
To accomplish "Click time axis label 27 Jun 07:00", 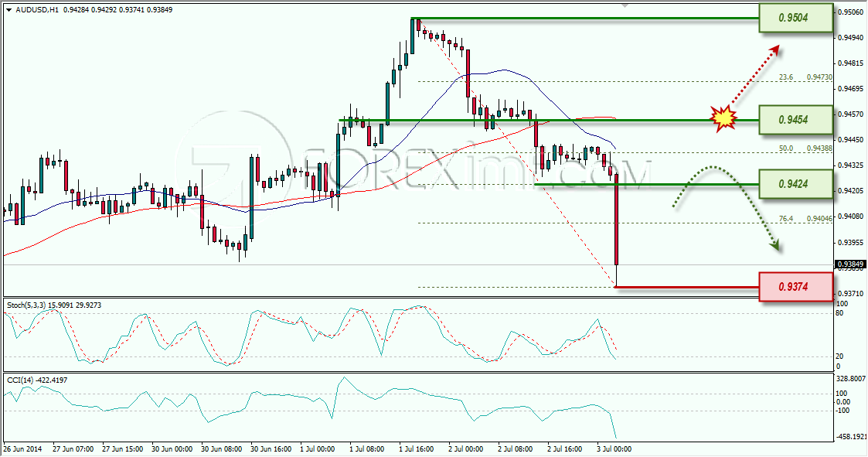I will (x=73, y=448).
